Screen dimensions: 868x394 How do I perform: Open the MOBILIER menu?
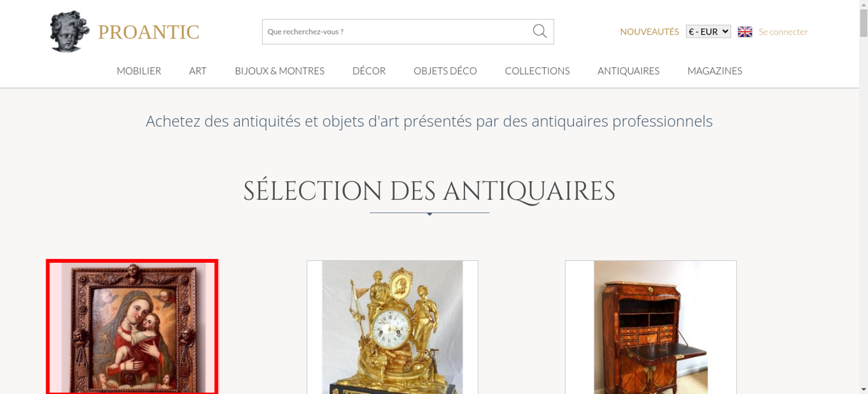pos(139,71)
